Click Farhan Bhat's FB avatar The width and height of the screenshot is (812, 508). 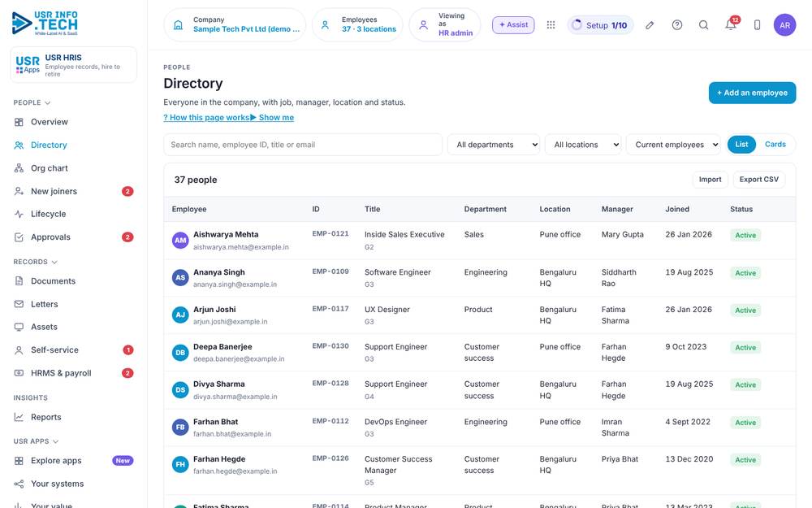pyautogui.click(x=180, y=428)
